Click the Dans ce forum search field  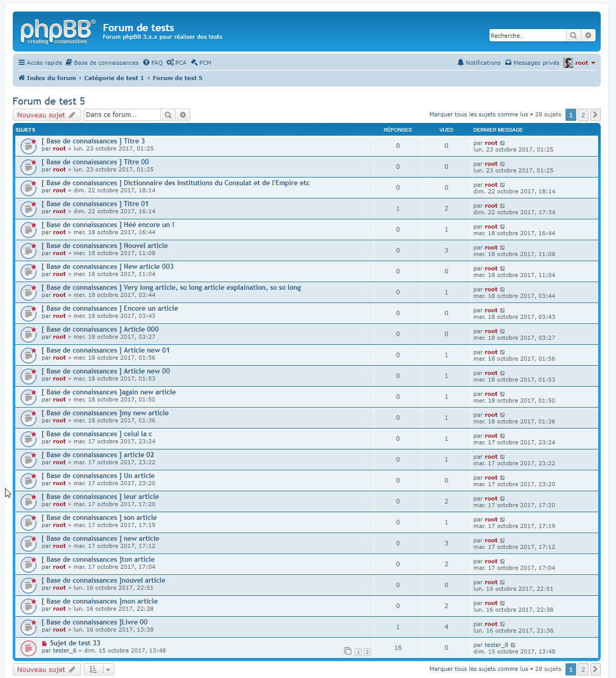pyautogui.click(x=122, y=115)
